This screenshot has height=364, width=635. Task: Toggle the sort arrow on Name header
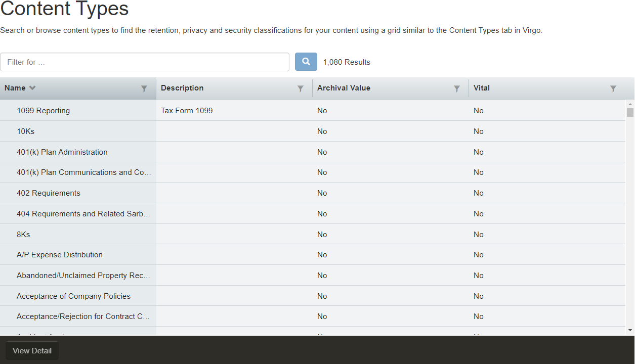32,87
